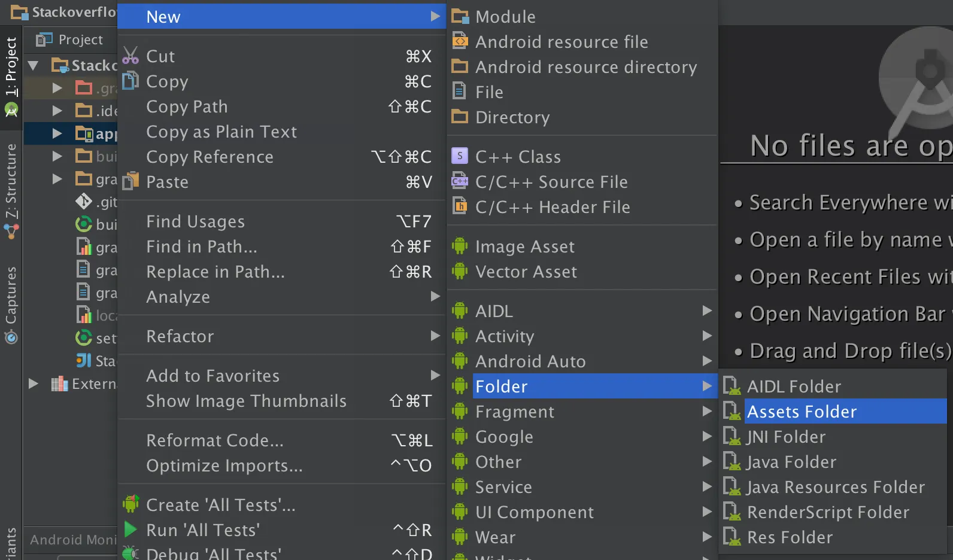Click the C/C++ Header File icon
Image resolution: width=953 pixels, height=560 pixels.
click(x=460, y=206)
